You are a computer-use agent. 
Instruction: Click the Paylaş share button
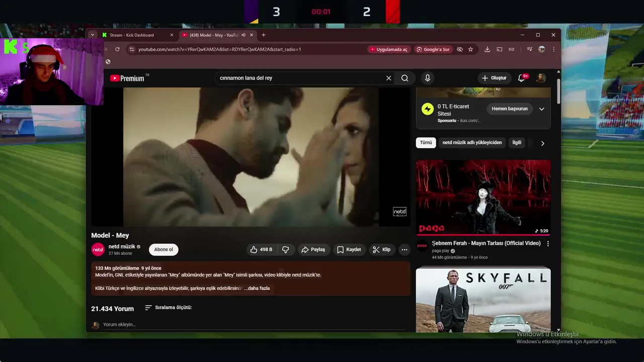pos(313,249)
